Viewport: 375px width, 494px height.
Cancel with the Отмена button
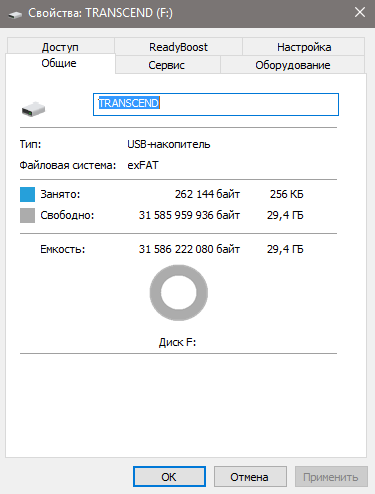pos(250,477)
